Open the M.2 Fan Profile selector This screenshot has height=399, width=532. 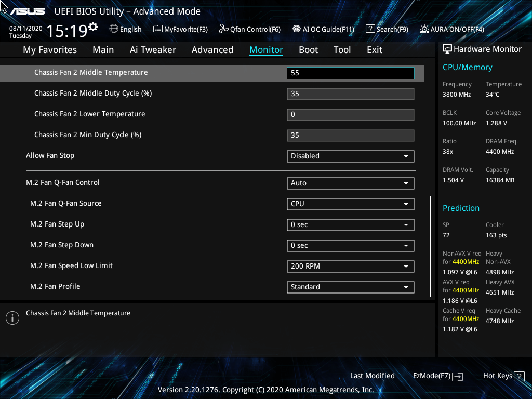(x=350, y=287)
